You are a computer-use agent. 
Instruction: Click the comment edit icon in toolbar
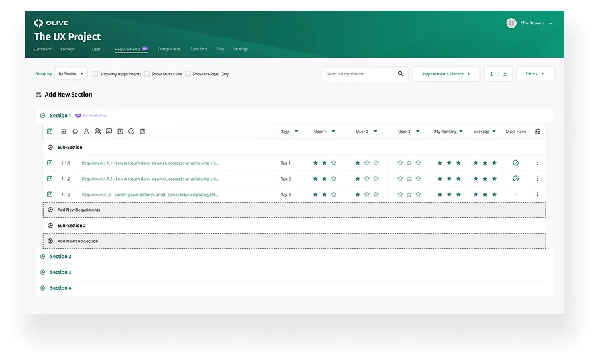tap(109, 132)
